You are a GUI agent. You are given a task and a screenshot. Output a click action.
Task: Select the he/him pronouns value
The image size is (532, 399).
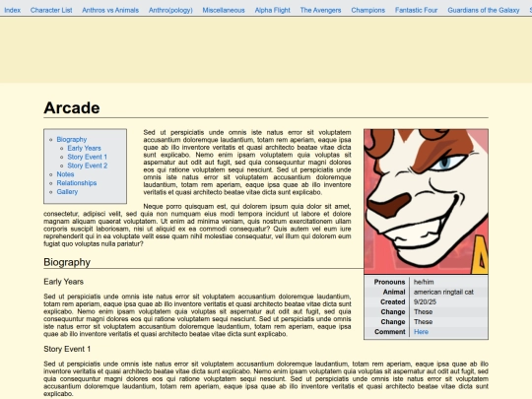pyautogui.click(x=424, y=282)
